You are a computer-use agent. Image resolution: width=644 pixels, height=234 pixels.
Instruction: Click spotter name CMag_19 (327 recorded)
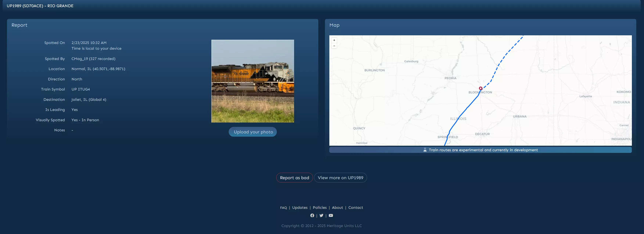point(93,59)
